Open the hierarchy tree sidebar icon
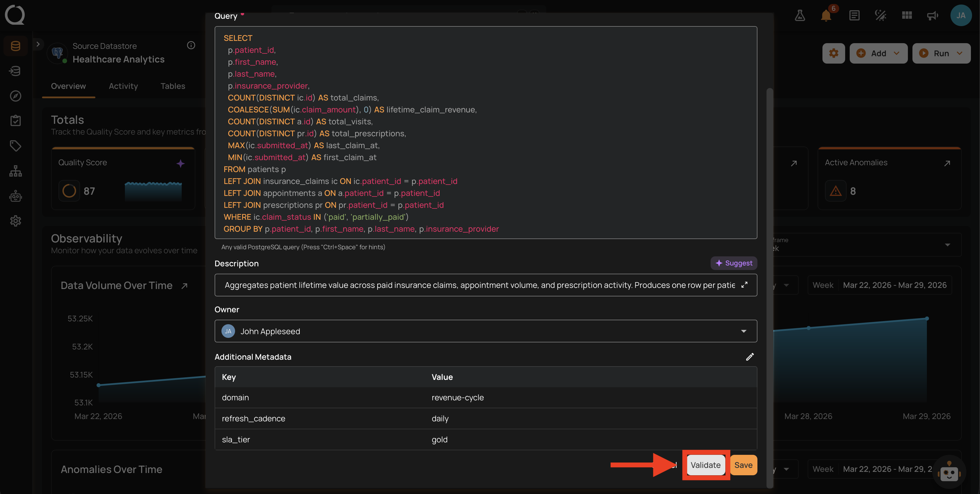 tap(16, 171)
